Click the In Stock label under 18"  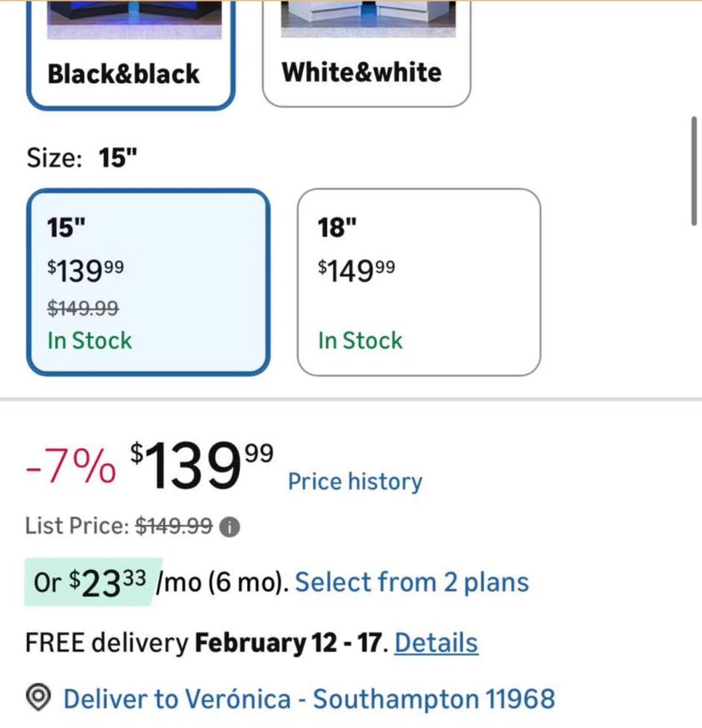tap(360, 340)
